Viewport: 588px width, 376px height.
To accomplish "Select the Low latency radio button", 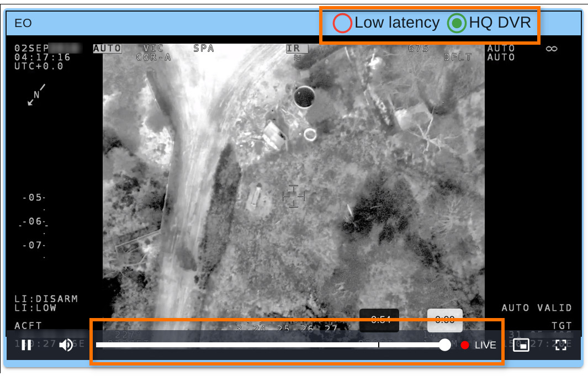I will (x=342, y=23).
